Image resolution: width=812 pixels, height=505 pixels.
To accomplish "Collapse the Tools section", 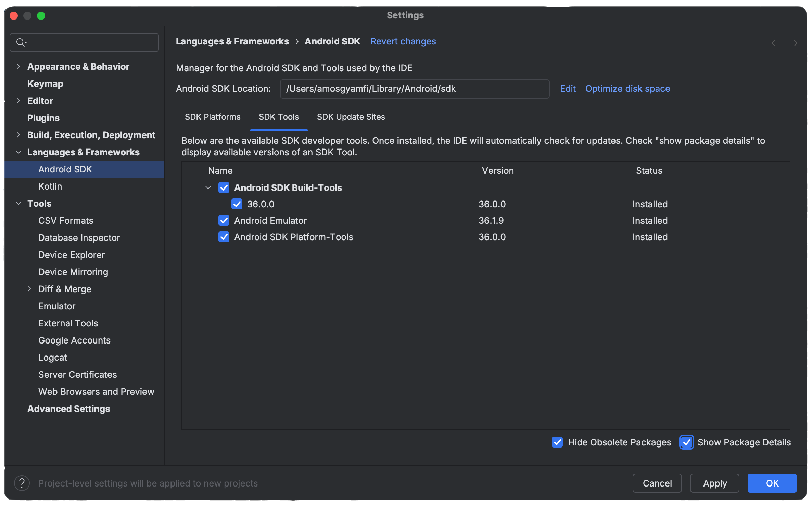I will (18, 203).
